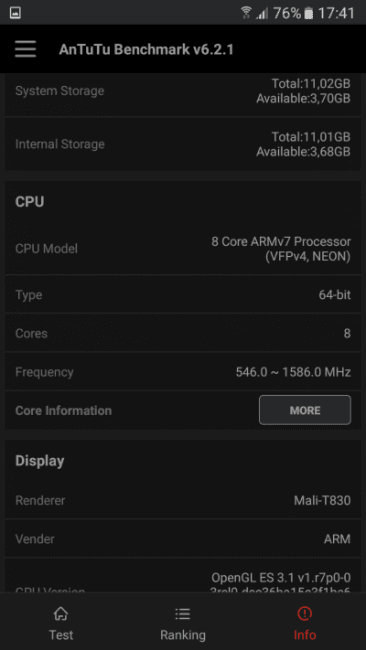Tap AnTuTu Benchmark v6.2.1 title

point(146,49)
